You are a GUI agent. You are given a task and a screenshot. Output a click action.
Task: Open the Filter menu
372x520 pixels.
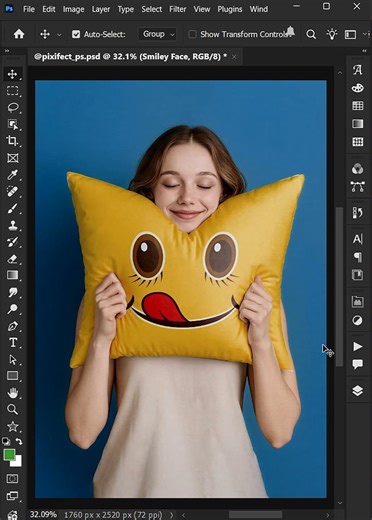(177, 9)
